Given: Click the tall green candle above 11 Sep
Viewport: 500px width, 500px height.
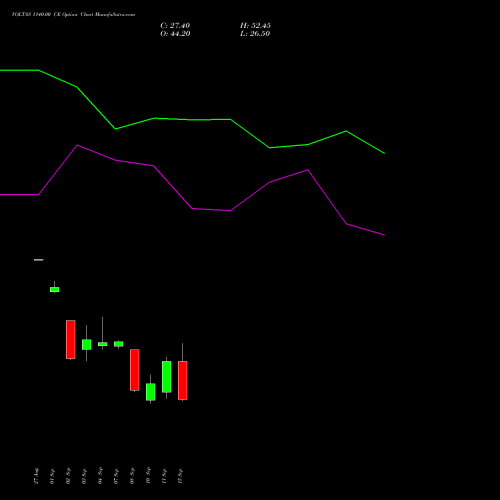Looking at the screenshot, I should pos(167,377).
